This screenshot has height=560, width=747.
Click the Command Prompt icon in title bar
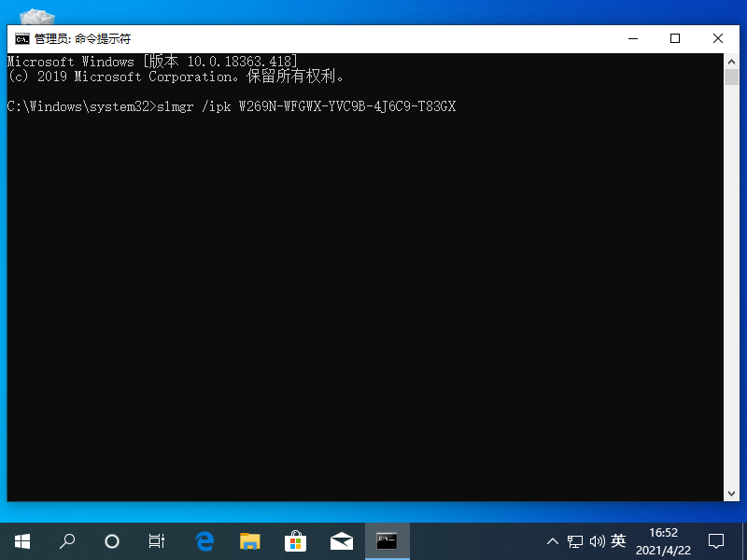(x=21, y=39)
